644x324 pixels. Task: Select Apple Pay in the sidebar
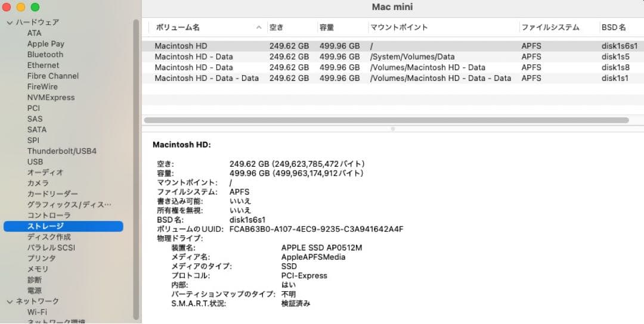pyautogui.click(x=45, y=44)
